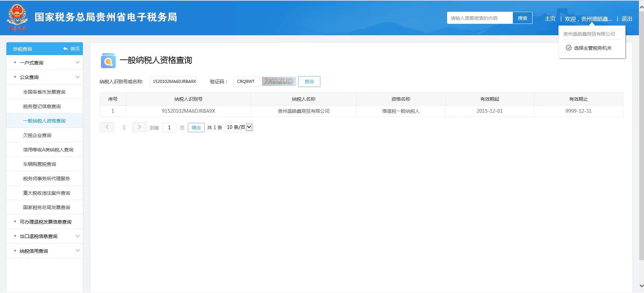
Task: Click scrollbar down arrow at bottom right
Action: coord(641,286)
